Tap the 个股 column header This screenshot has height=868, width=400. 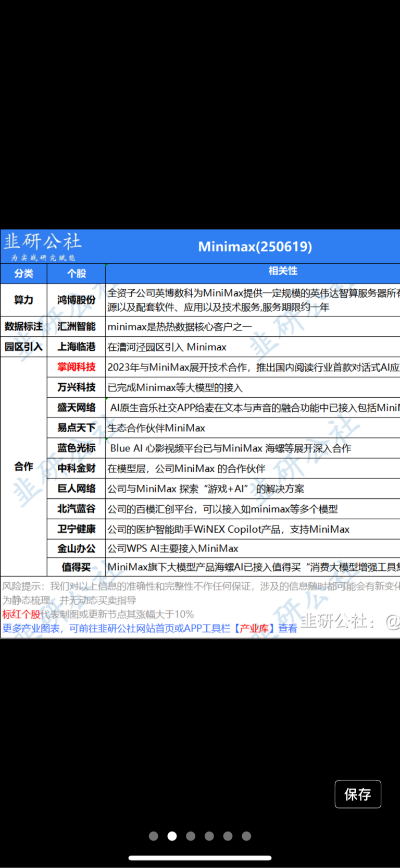click(x=77, y=274)
